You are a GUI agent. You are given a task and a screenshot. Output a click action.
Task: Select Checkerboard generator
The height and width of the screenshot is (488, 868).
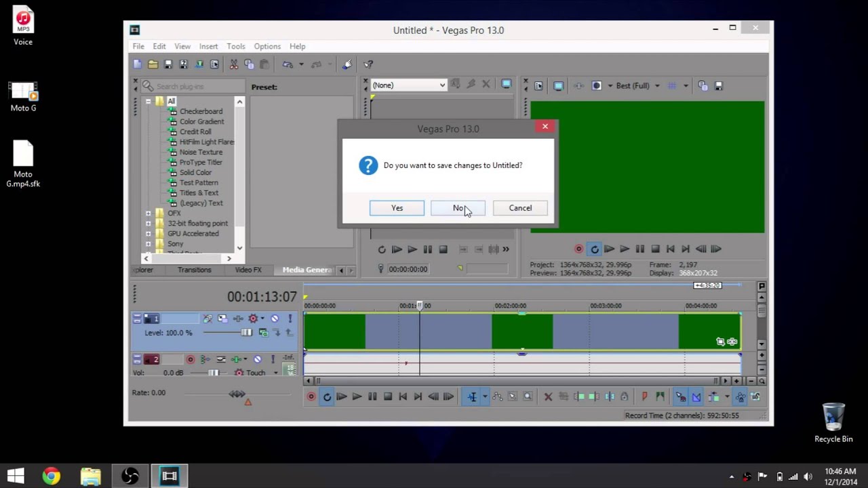(x=201, y=111)
